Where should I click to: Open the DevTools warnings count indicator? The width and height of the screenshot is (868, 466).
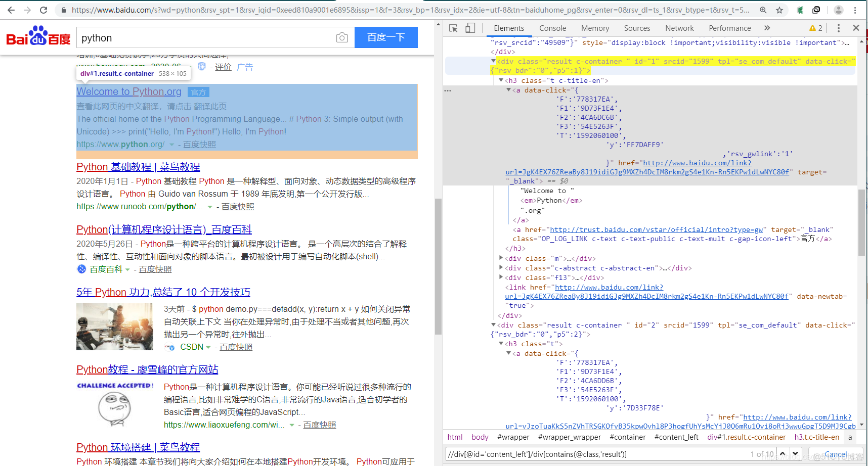(815, 28)
